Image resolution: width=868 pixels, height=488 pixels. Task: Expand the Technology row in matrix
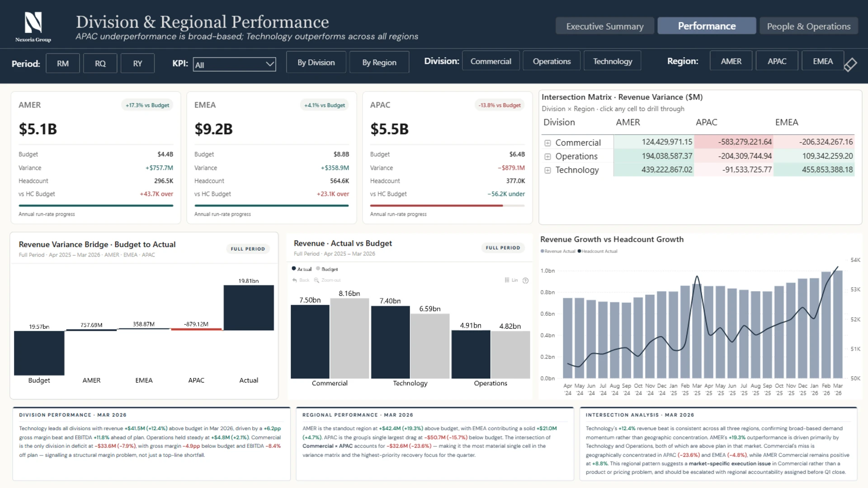[547, 170]
